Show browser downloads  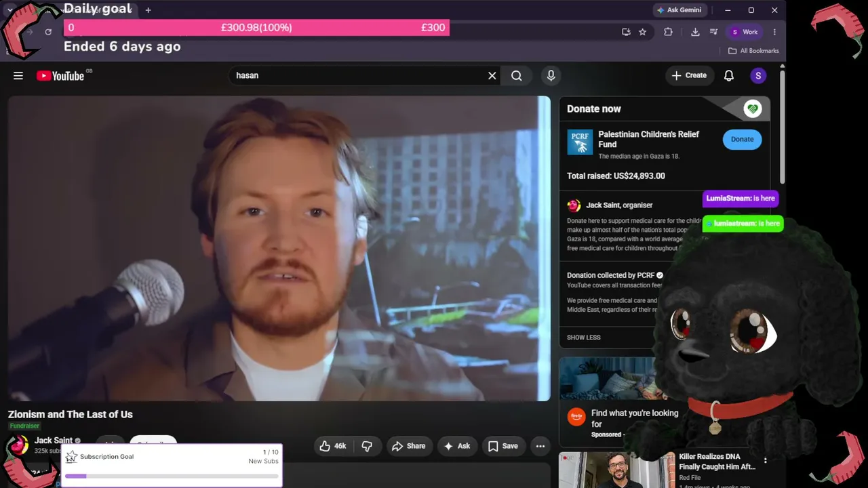695,32
